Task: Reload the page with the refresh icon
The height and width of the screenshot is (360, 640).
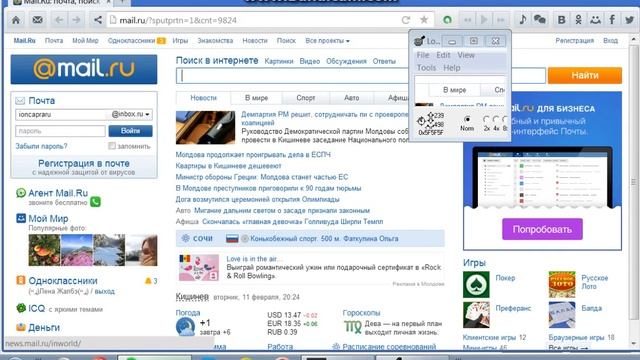Action: [405, 20]
